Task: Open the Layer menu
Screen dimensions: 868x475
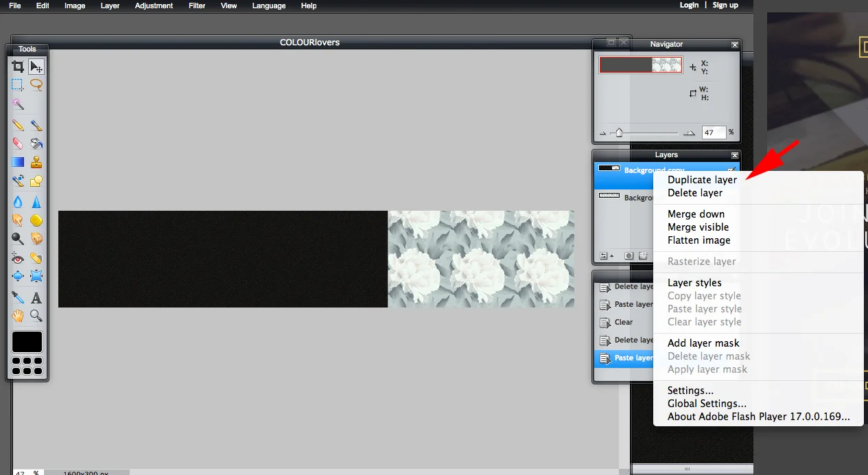Action: pos(110,5)
